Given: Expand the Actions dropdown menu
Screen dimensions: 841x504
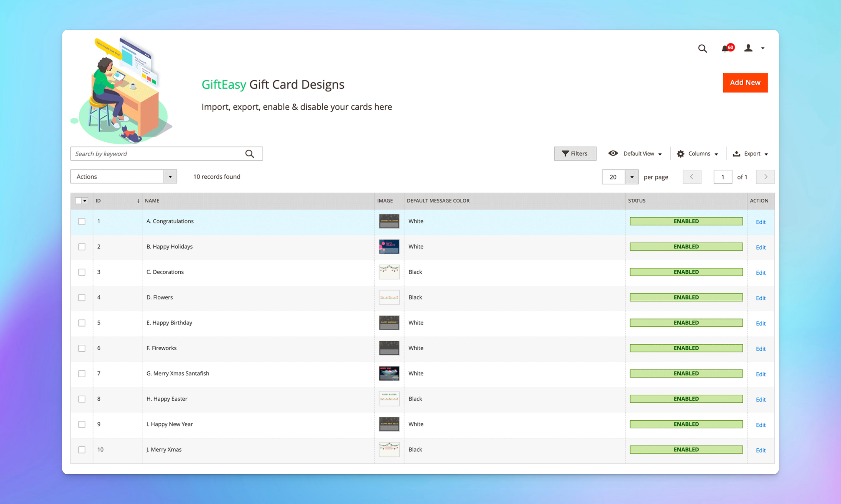Looking at the screenshot, I should coord(171,176).
